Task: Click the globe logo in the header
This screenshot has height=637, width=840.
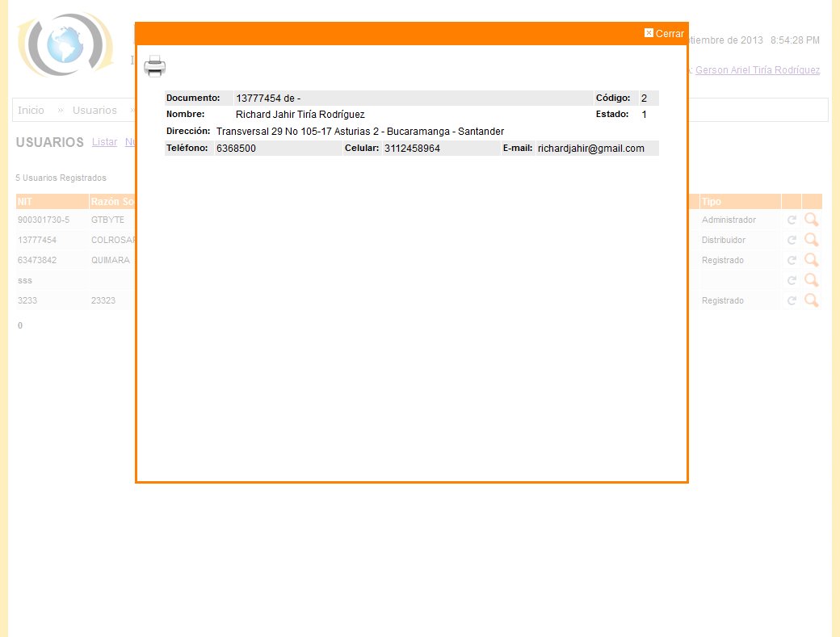Action: (65, 46)
